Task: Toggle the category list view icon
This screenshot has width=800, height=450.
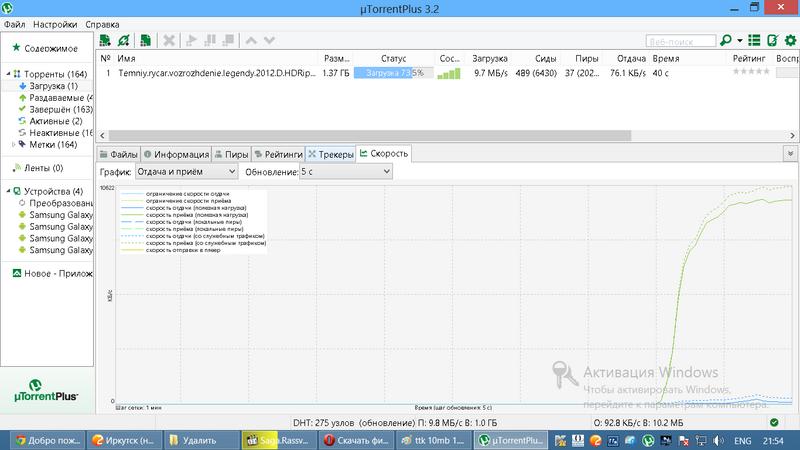Action: coord(754,40)
